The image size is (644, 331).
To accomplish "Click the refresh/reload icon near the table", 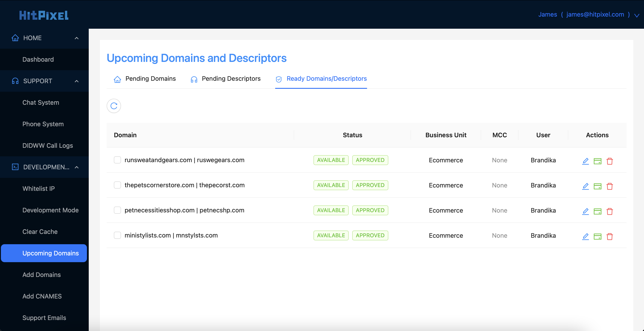I will pos(113,106).
